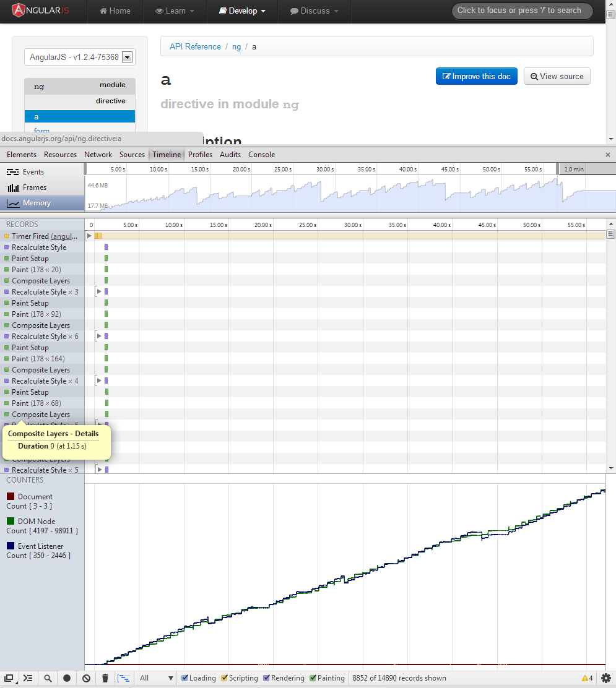Click the Timer Fired angular source link
Screen dimensions: 616x688
(x=64, y=236)
